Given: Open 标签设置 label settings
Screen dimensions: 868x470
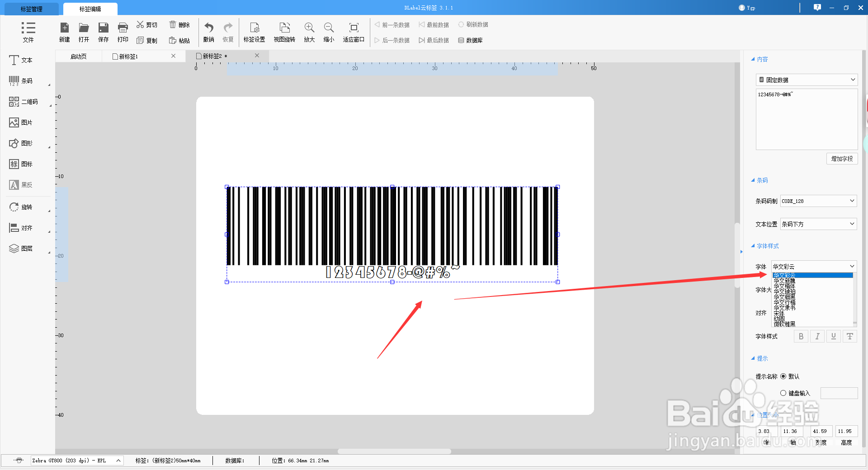Looking at the screenshot, I should click(x=254, y=32).
